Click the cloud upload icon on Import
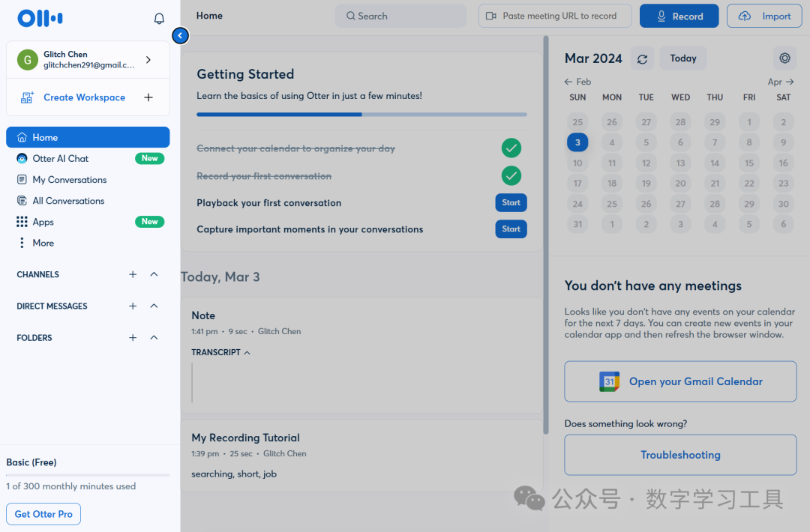 point(745,16)
